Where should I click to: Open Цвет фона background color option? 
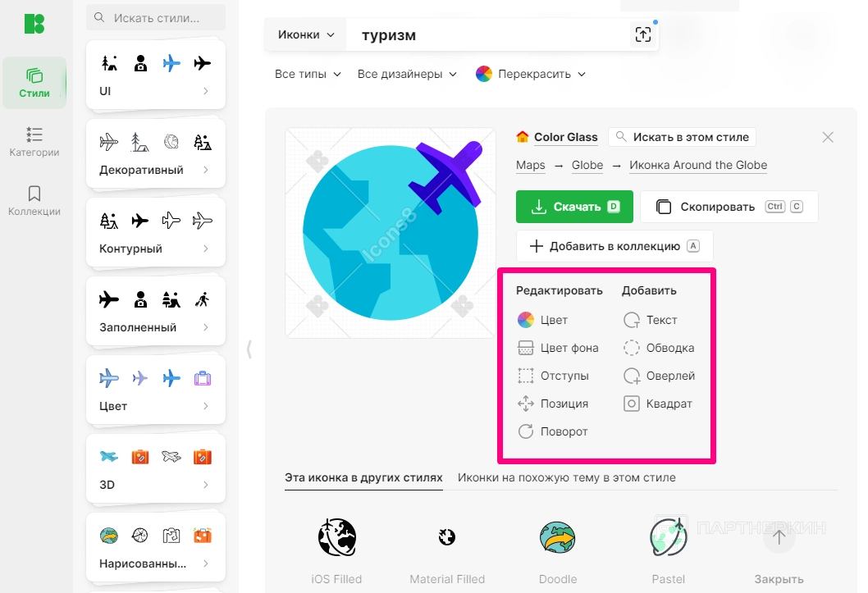tap(558, 348)
